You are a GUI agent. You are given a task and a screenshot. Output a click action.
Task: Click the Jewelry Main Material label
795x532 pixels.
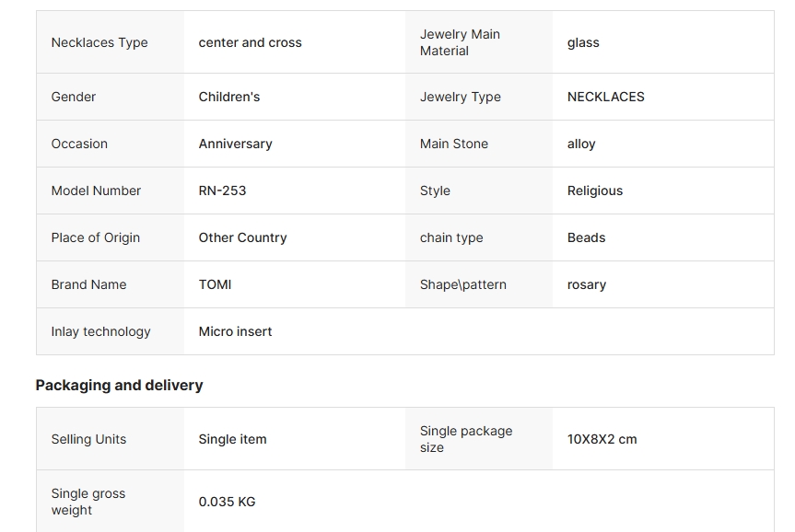click(x=460, y=42)
